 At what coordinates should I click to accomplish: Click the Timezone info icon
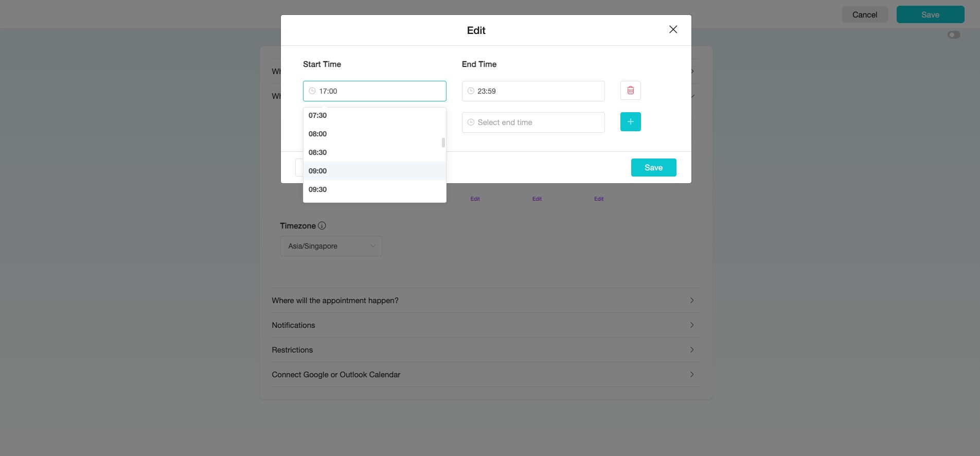[x=322, y=225]
